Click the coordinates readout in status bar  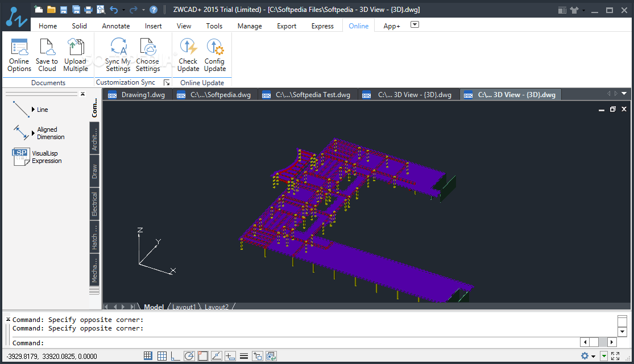coord(52,356)
